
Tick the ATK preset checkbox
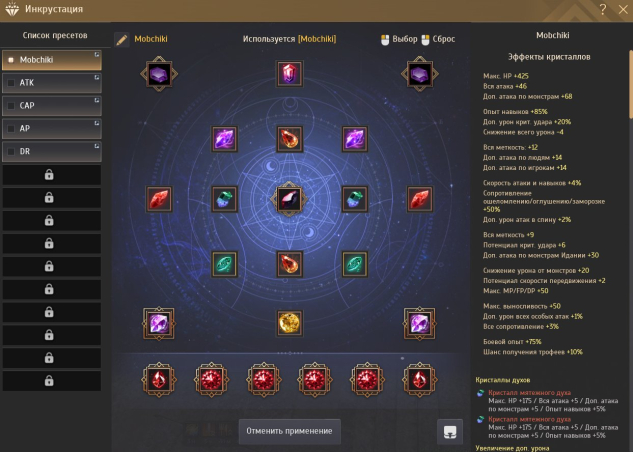(x=11, y=83)
